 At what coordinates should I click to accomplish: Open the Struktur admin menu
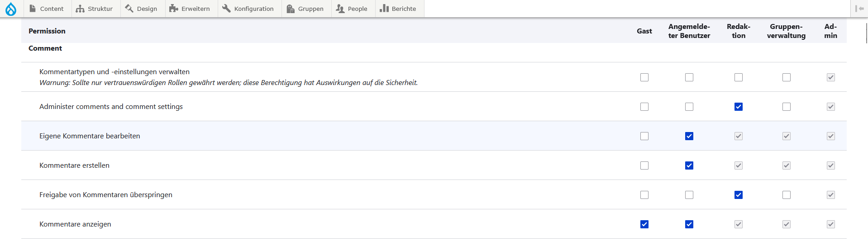[x=95, y=9]
